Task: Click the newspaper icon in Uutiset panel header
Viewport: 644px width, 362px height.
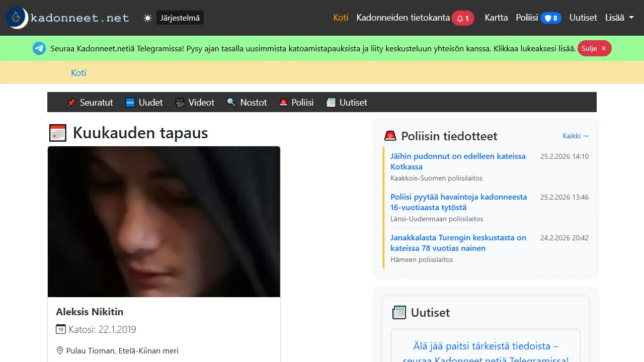Action: (x=398, y=312)
